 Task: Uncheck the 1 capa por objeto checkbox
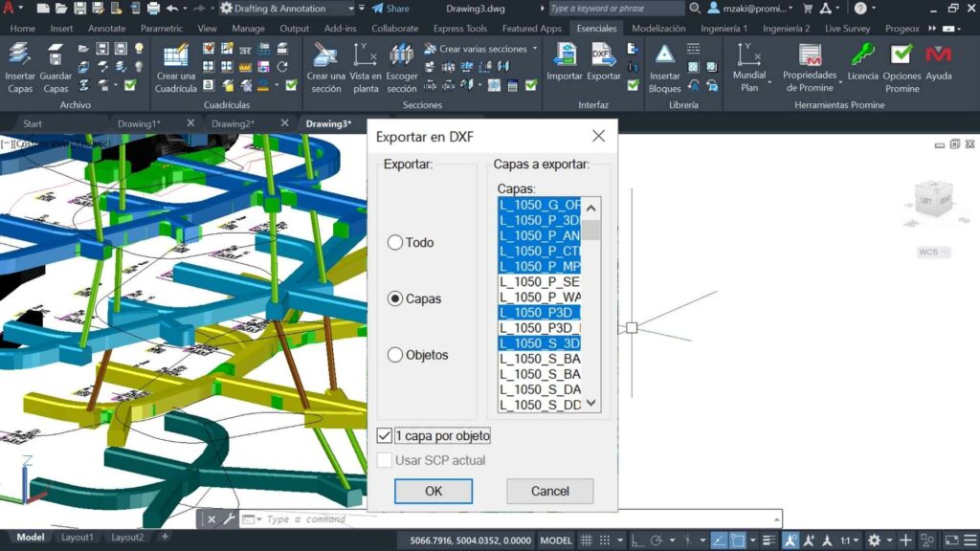click(385, 436)
